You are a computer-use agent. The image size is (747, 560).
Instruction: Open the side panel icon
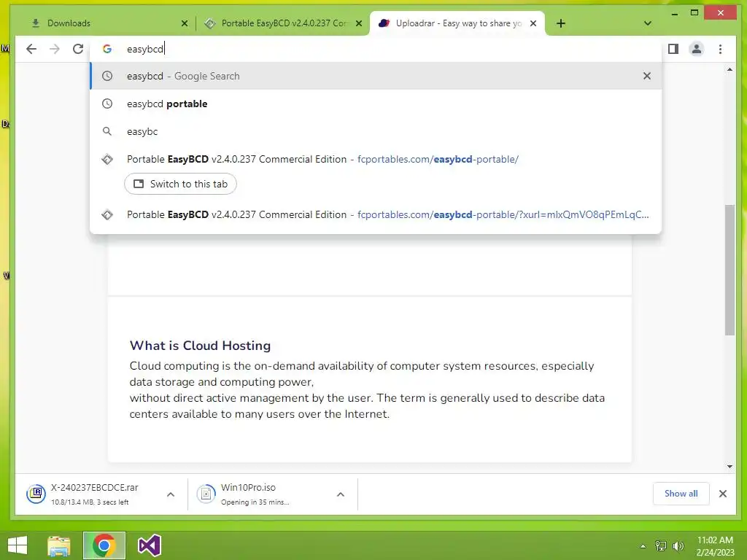pos(673,49)
